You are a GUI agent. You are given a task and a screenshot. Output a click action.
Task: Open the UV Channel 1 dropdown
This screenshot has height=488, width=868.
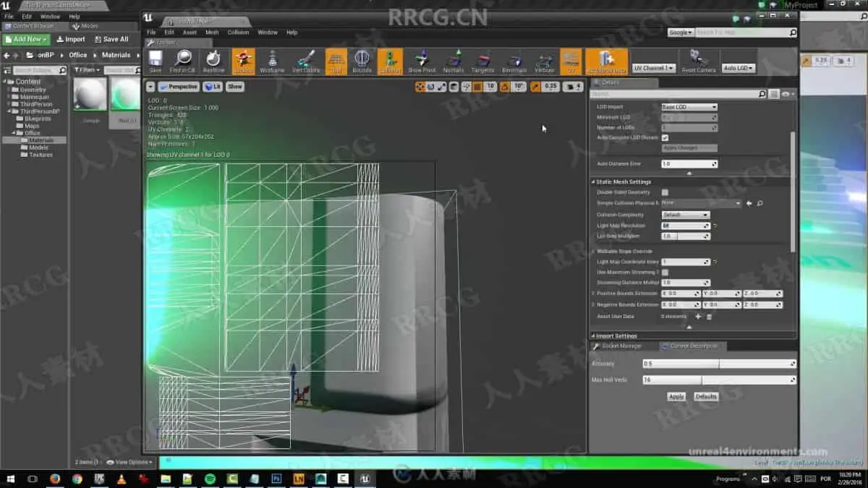[x=654, y=68]
